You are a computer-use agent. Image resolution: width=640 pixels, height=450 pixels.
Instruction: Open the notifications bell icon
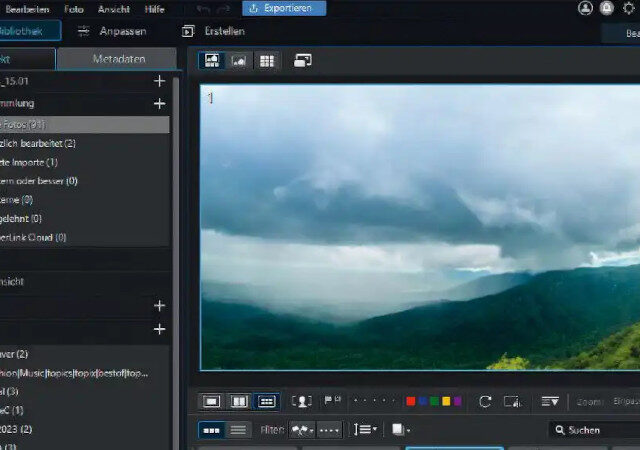[x=607, y=8]
